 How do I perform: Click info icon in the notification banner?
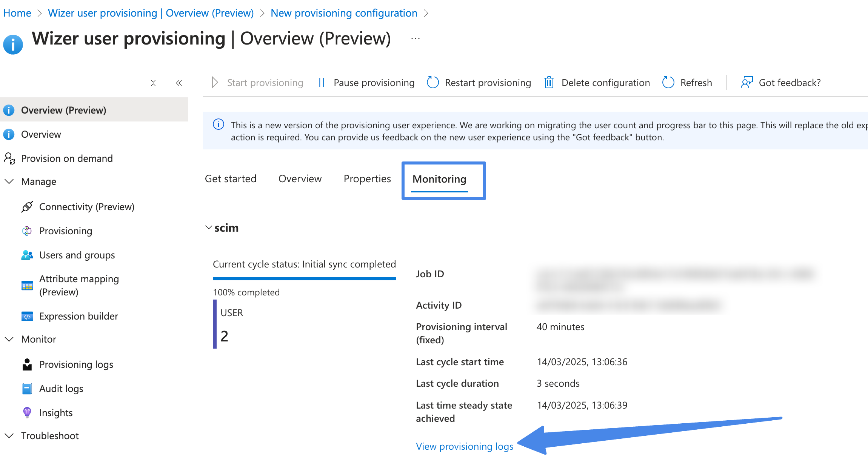(x=219, y=124)
